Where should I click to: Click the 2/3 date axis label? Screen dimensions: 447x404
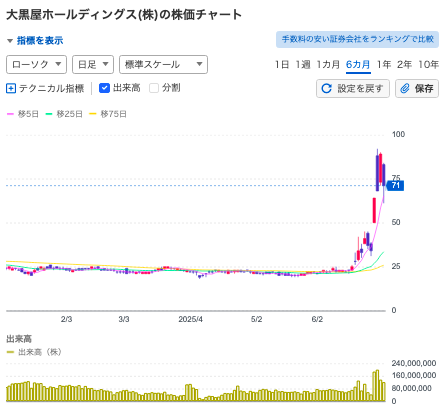coord(66,319)
